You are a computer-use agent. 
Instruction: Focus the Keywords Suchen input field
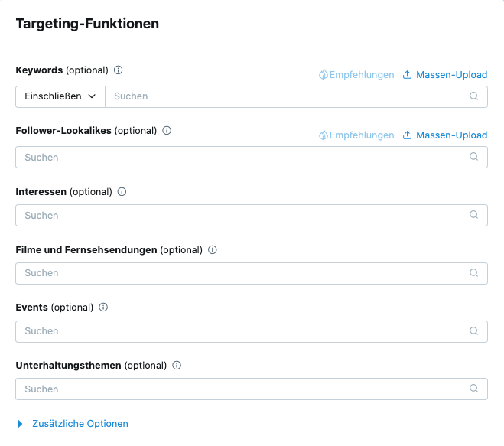pos(296,96)
